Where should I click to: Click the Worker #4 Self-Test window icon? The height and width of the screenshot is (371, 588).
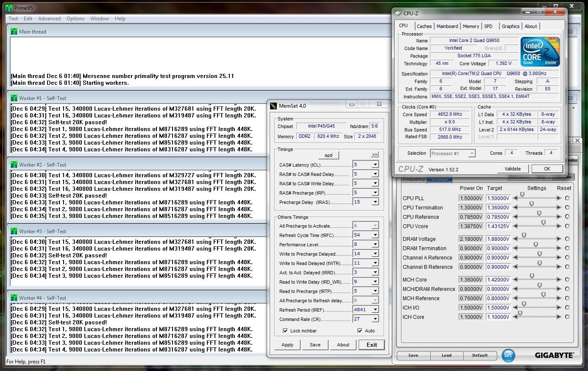pos(14,298)
